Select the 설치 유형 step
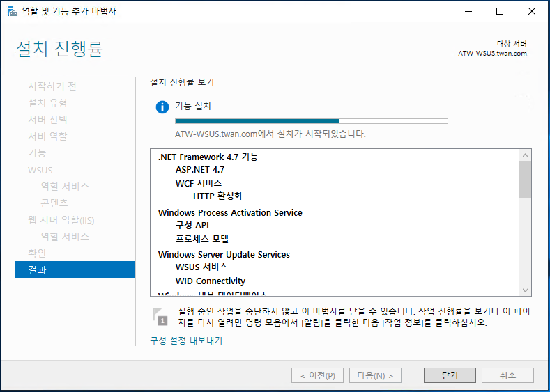 (x=47, y=102)
